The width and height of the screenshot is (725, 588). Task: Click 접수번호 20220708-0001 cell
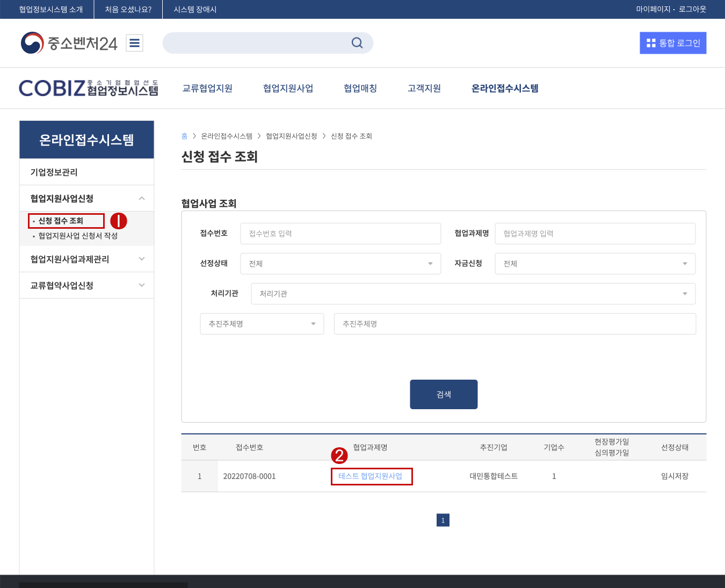click(249, 476)
